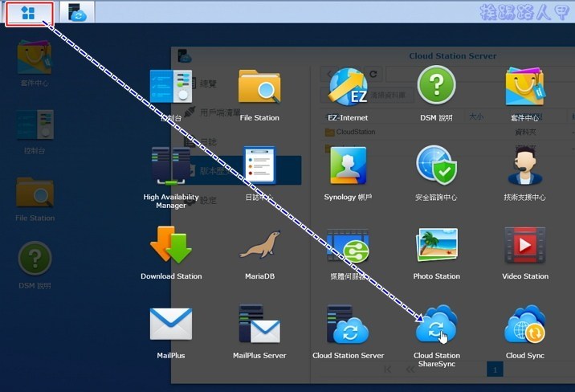
Task: Open Cloud Station ShareSync app
Action: pyautogui.click(x=436, y=326)
